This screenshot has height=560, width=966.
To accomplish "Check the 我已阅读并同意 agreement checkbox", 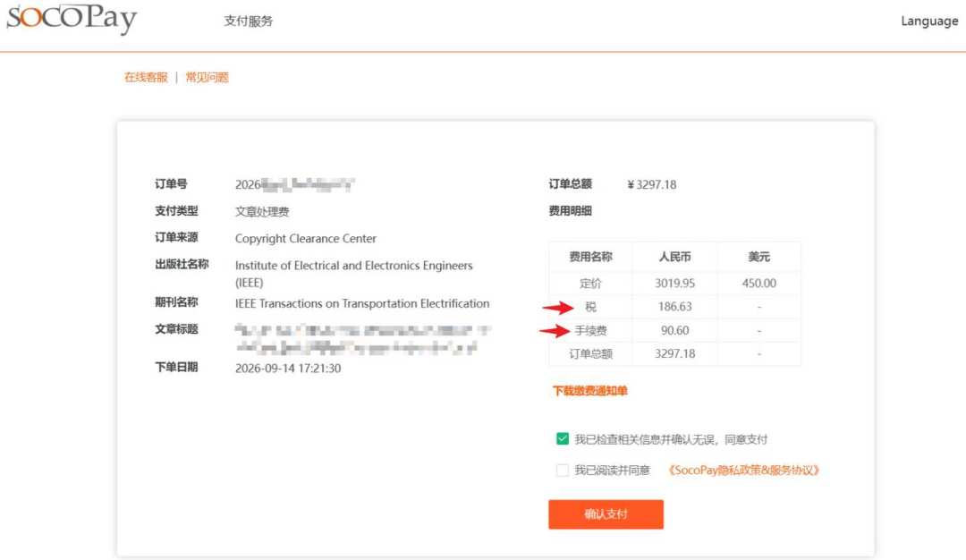I will tap(563, 470).
